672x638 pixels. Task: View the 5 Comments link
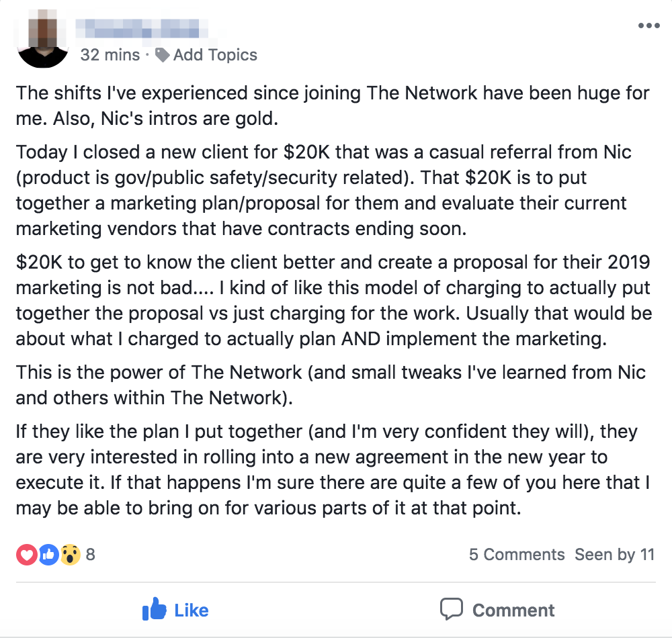point(517,555)
